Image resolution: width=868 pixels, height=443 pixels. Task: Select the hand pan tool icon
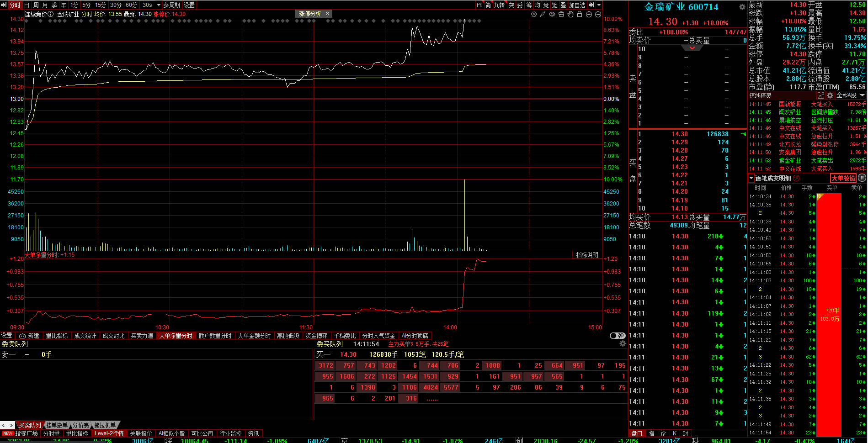[x=570, y=14]
